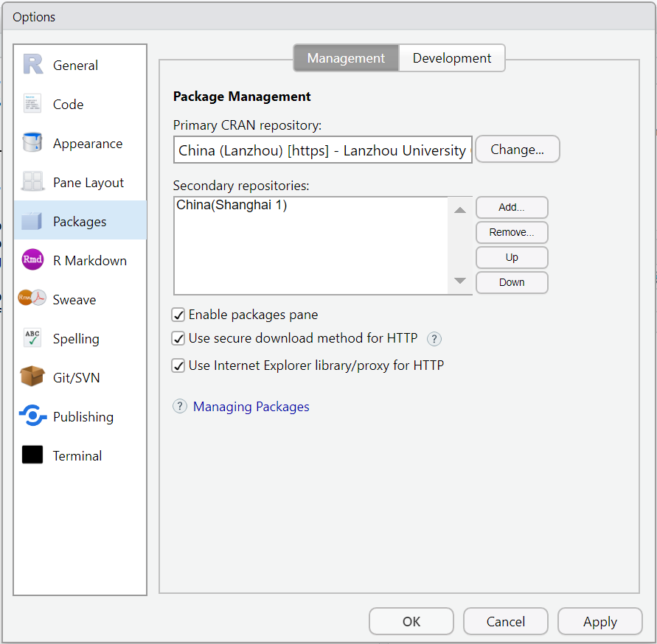Click Change to pick a CRAN repository
Screen dimensions: 657x644
point(517,149)
